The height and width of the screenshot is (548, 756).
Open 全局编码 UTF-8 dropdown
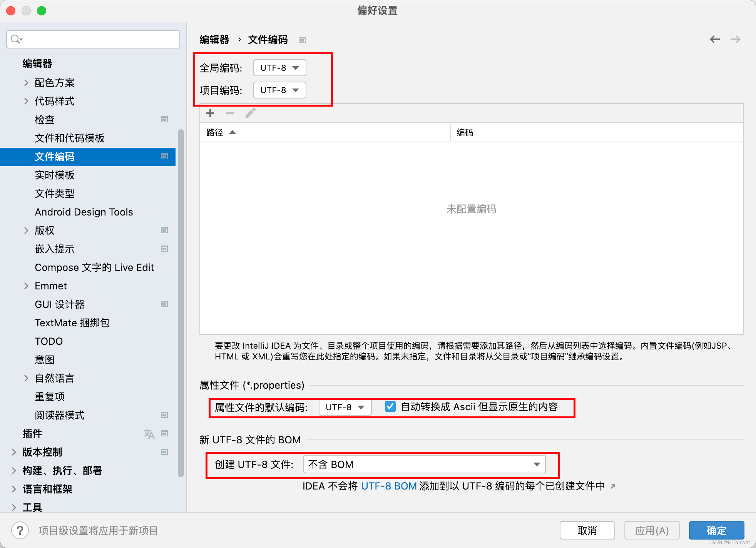coord(280,68)
